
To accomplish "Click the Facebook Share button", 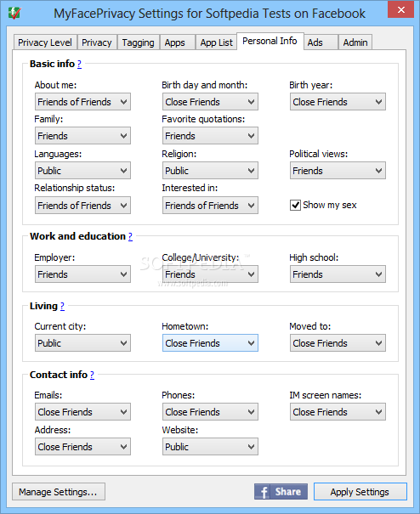I will (281, 491).
